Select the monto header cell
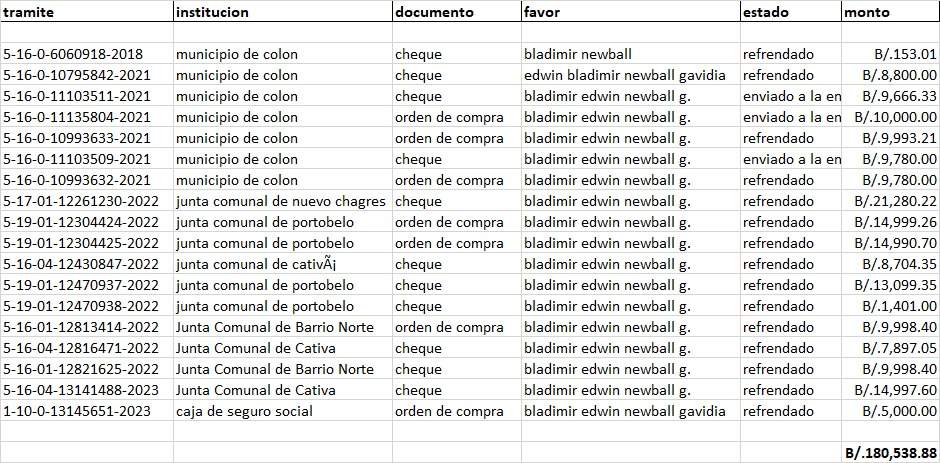This screenshot has height=463, width=940. pyautogui.click(x=890, y=12)
